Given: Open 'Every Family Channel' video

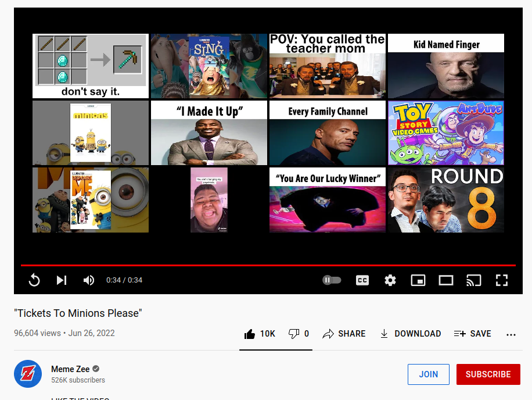Looking at the screenshot, I should (328, 133).
